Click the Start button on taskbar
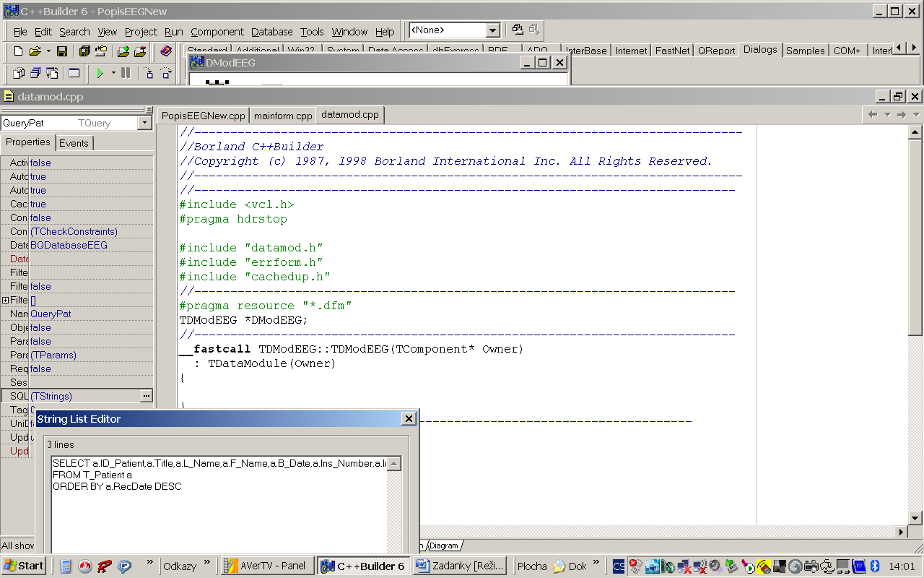Viewport: 924px width, 578px height. (24, 566)
